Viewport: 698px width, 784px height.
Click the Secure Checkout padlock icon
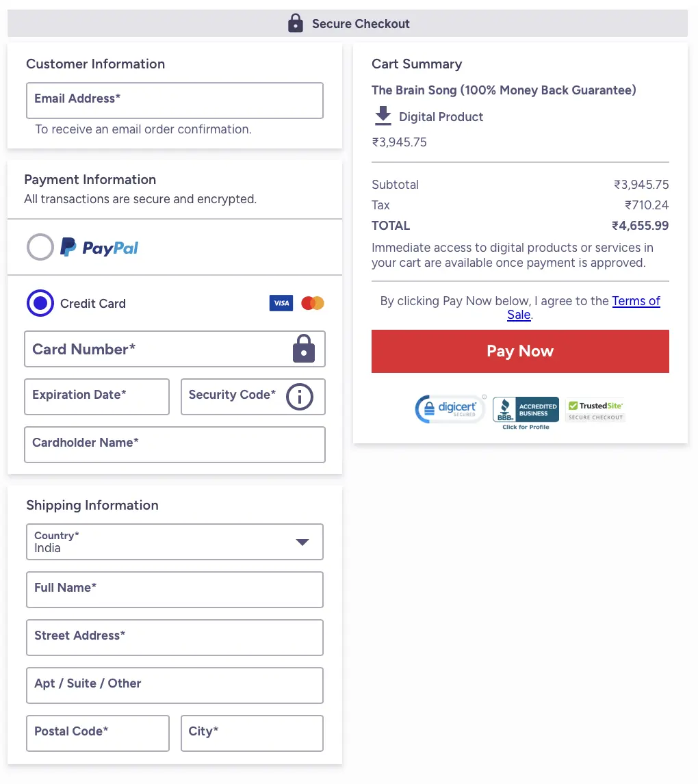coord(295,23)
